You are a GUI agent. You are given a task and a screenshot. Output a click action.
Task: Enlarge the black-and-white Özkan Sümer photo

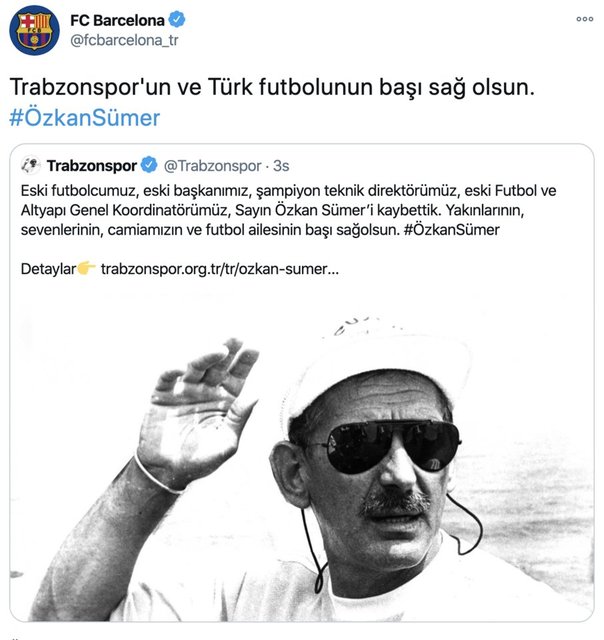point(302,454)
